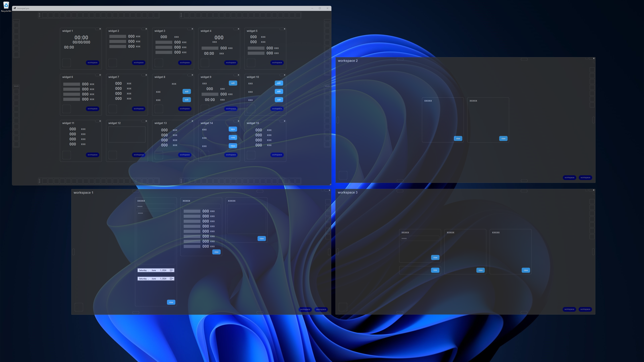Click the empty preview box in workspace 1 third card
This screenshot has width=644, height=362.
(x=247, y=219)
